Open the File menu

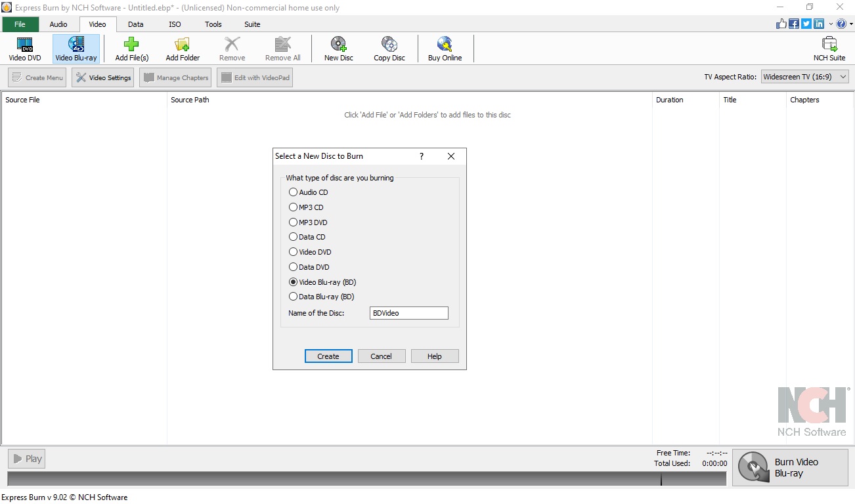pos(20,24)
